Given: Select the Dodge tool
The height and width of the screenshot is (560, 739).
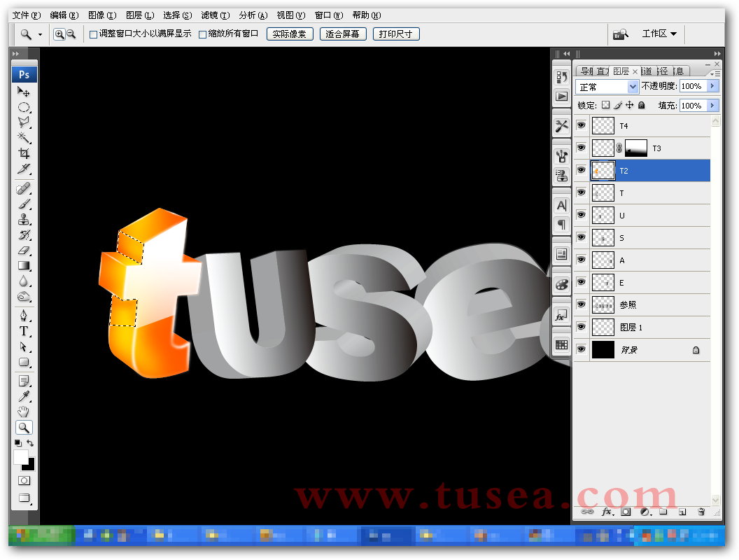Looking at the screenshot, I should pyautogui.click(x=24, y=297).
